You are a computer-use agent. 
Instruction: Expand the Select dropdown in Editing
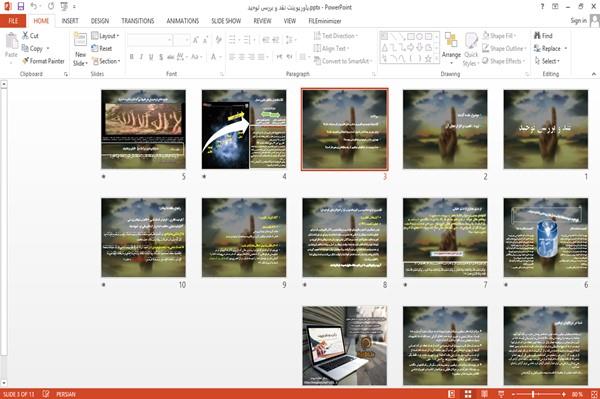(x=547, y=61)
